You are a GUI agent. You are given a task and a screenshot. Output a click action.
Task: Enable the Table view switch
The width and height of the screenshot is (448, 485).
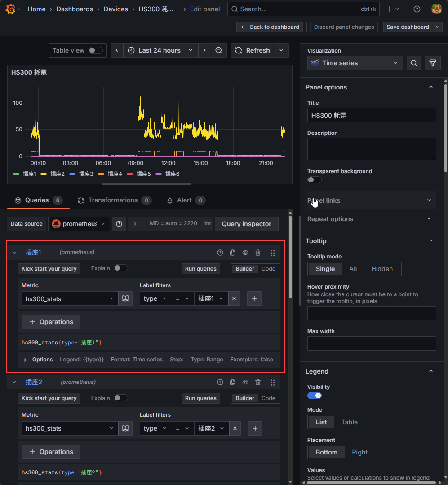point(95,50)
